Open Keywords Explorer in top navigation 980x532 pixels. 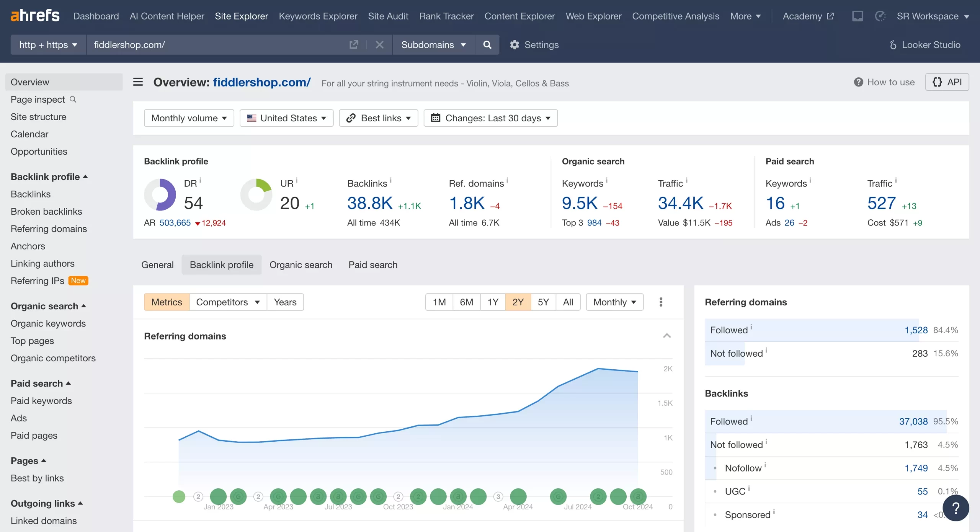[x=318, y=16]
